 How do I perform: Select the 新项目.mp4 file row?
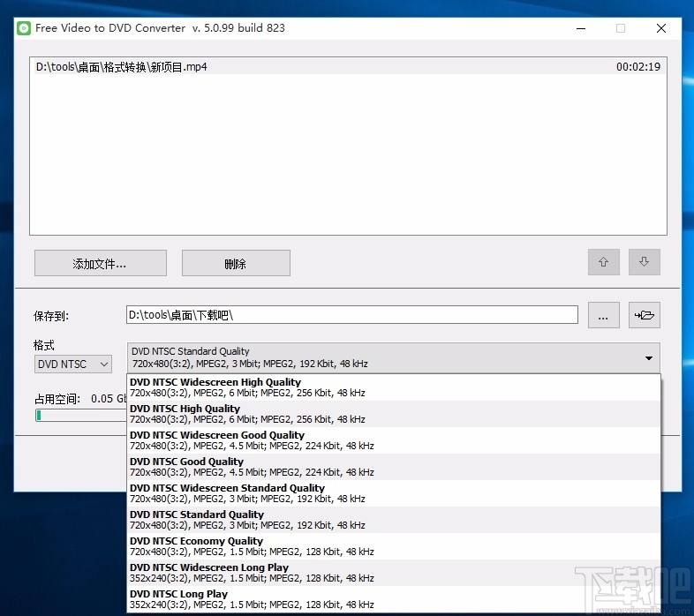tap(349, 67)
